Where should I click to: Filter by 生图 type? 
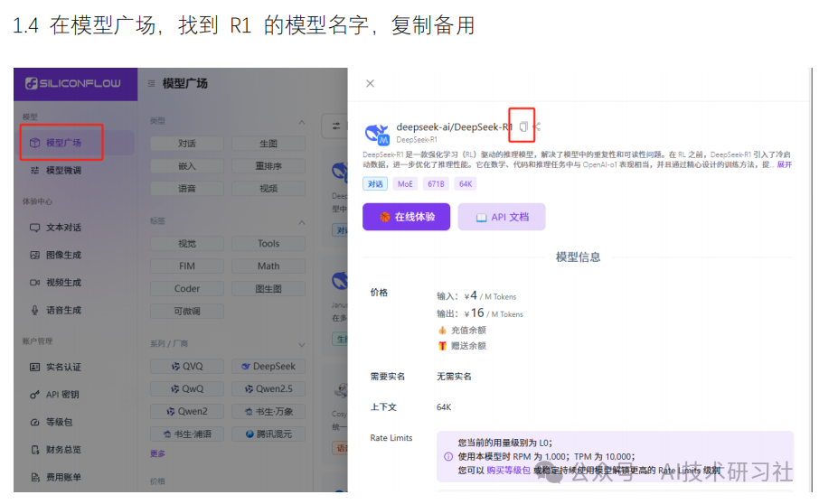(x=268, y=144)
